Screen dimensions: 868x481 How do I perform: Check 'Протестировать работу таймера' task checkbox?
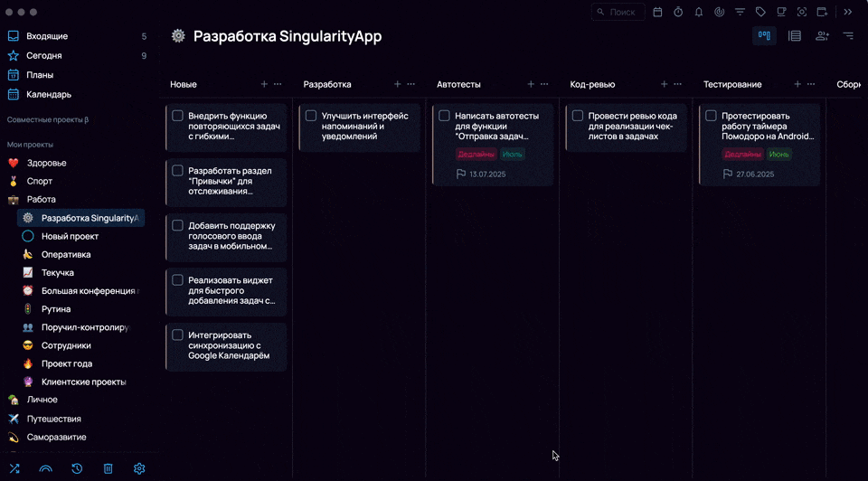(x=711, y=116)
